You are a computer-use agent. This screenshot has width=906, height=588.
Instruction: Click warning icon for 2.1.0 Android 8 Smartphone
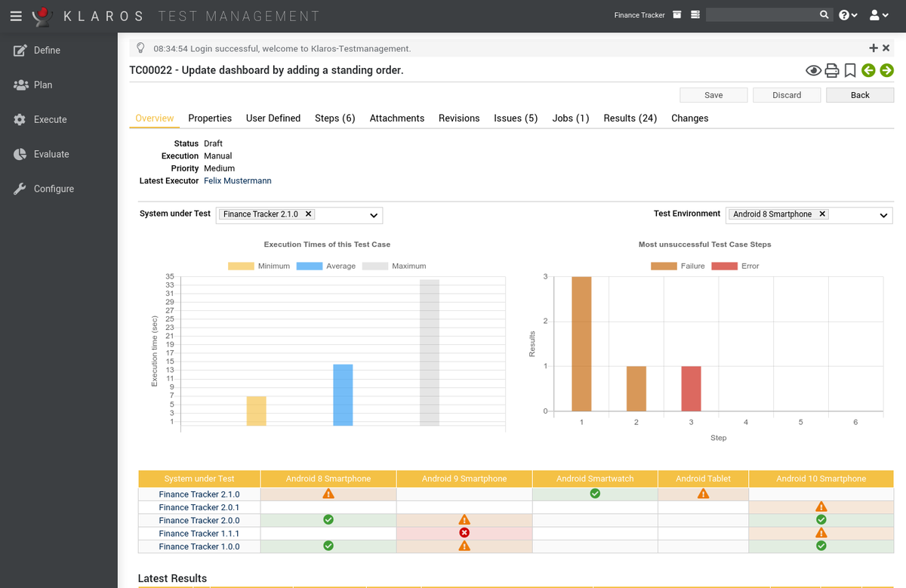[328, 494]
